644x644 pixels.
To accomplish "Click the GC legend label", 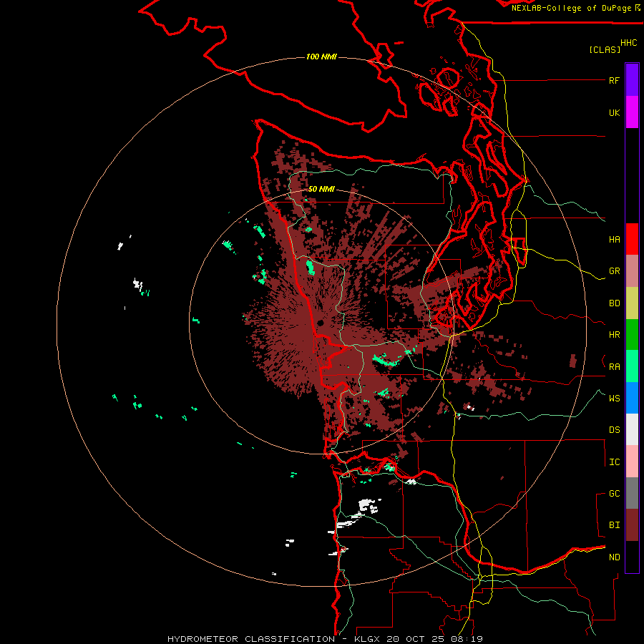I will click(x=615, y=493).
